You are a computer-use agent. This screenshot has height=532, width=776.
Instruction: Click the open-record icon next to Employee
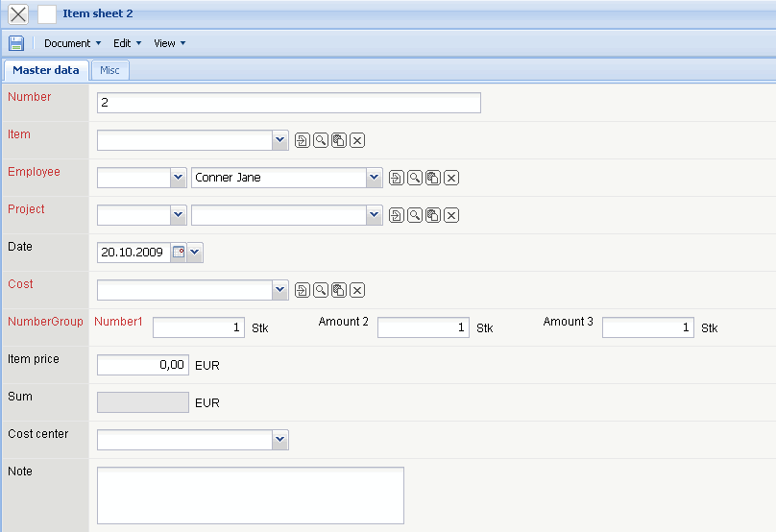[396, 178]
